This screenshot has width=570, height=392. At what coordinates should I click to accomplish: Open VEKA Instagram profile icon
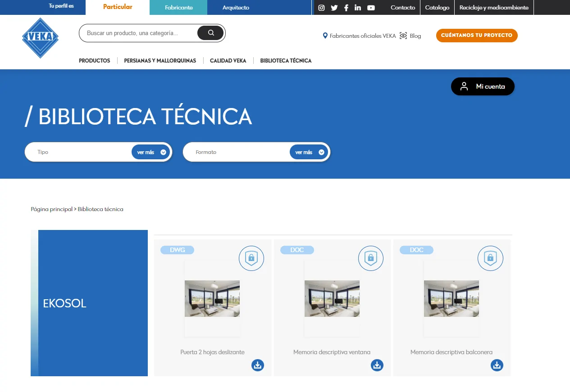(x=321, y=8)
